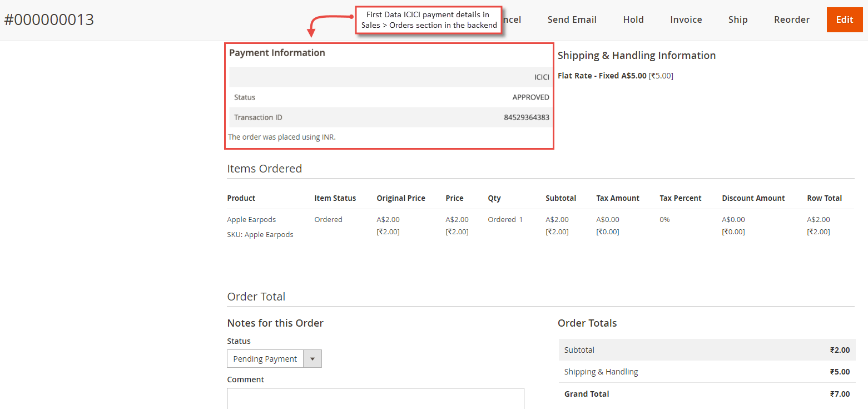Select the Transaction ID value row
This screenshot has width=868, height=409.
pyautogui.click(x=389, y=117)
